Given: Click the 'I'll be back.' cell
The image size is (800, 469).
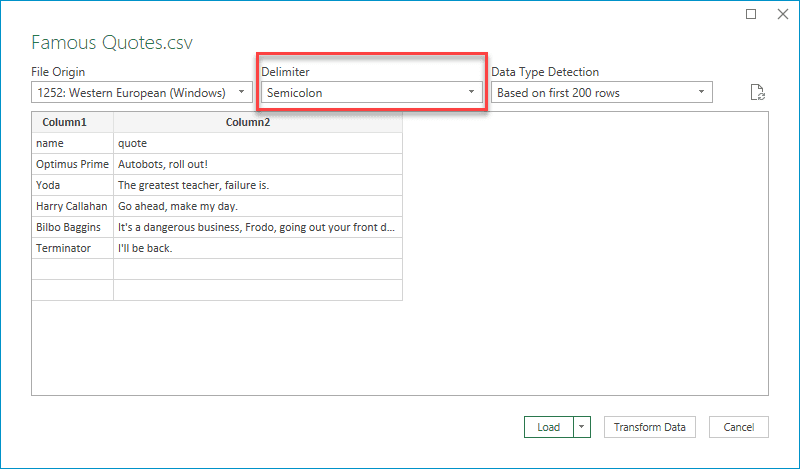Looking at the screenshot, I should pos(258,248).
